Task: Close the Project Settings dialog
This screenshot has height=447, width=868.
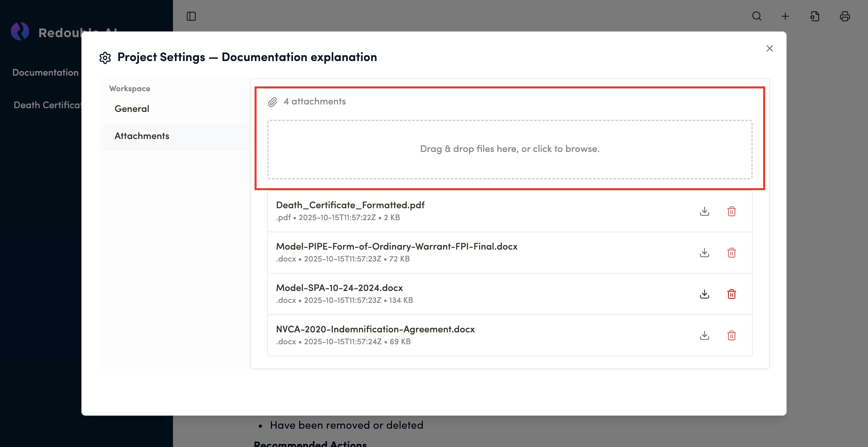Action: click(x=769, y=48)
